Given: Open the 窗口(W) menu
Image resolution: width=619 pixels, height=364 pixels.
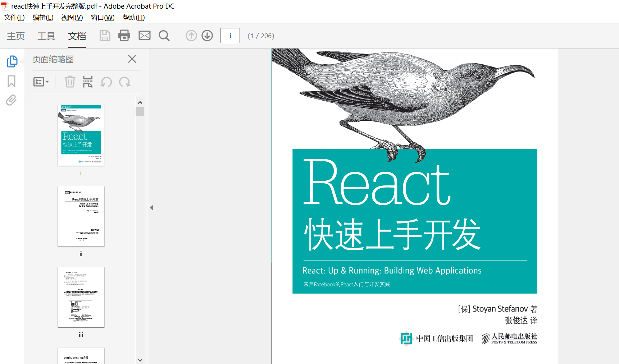Looking at the screenshot, I should click(103, 18).
